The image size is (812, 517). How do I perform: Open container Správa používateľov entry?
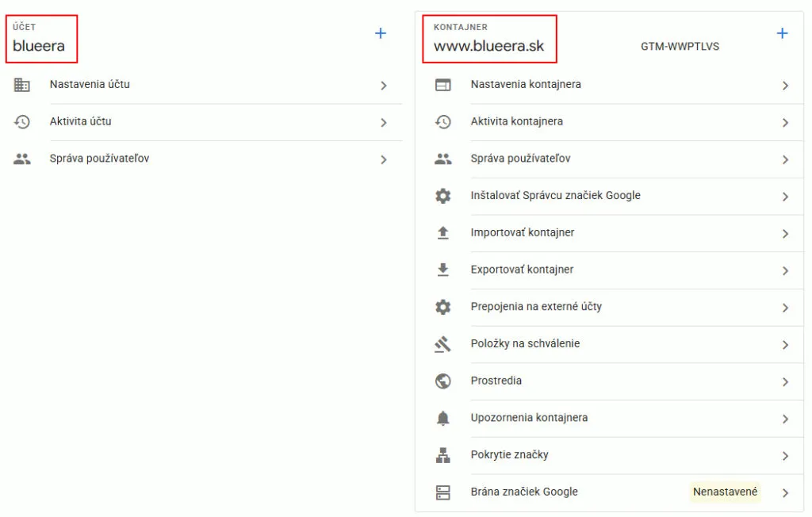(520, 159)
